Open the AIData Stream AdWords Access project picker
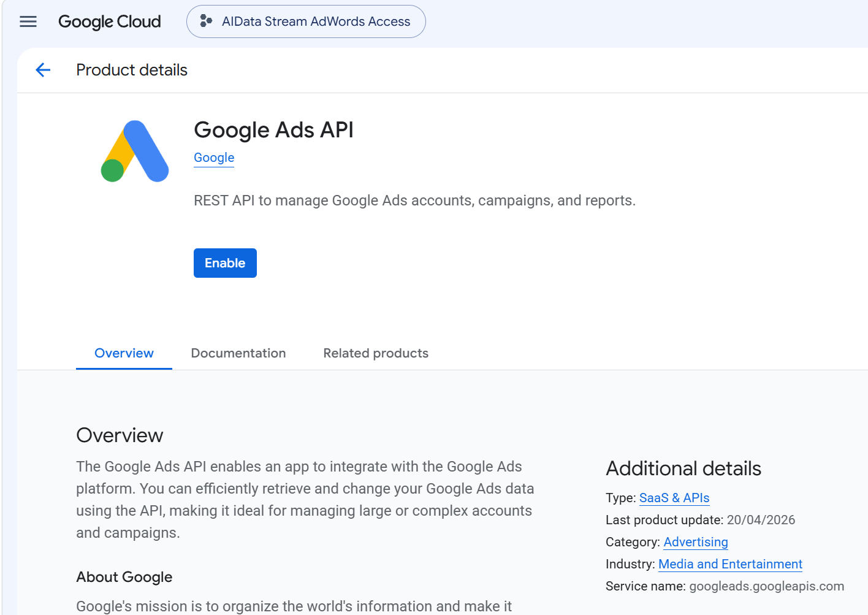The image size is (868, 615). pyautogui.click(x=306, y=21)
